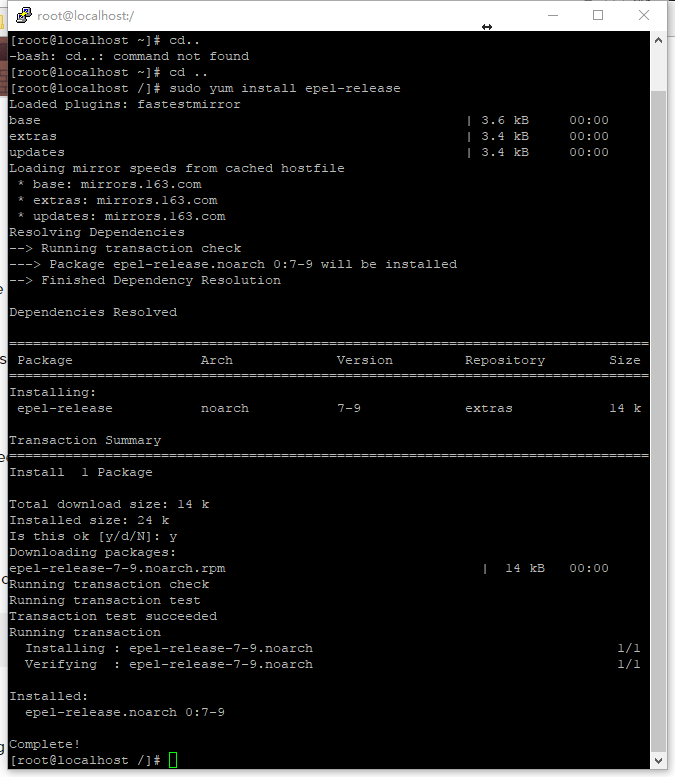Click the green cursor at the prompt
This screenshot has width=675, height=777.
[x=173, y=760]
